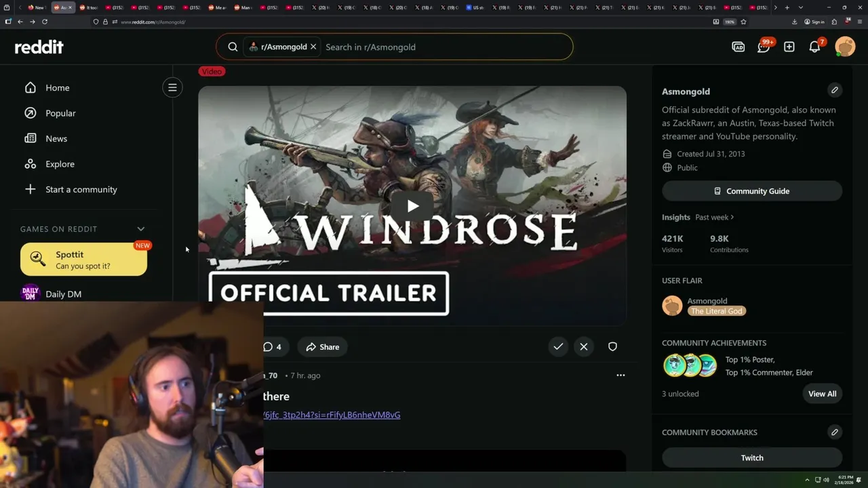Image resolution: width=868 pixels, height=488 pixels.
Task: Click the Share button
Action: click(x=322, y=347)
